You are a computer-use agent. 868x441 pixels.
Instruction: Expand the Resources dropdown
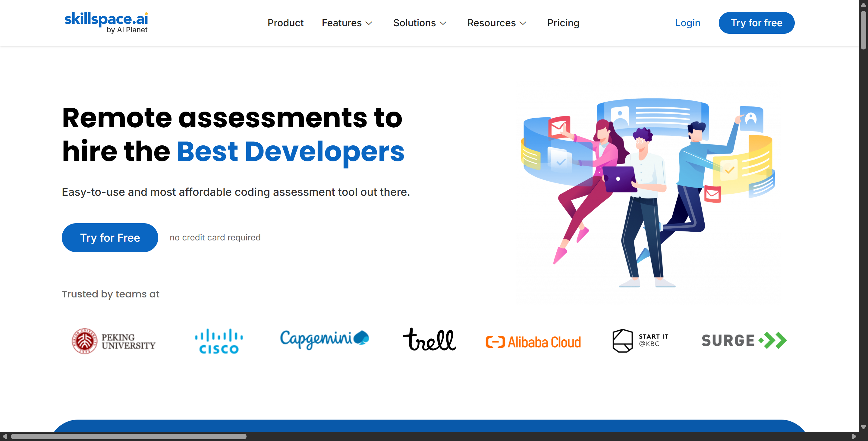(497, 23)
